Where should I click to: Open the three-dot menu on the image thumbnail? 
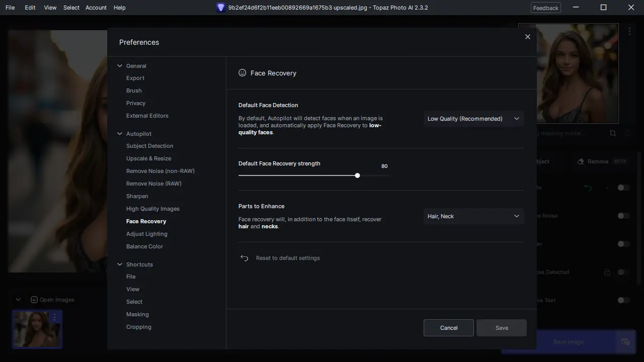pyautogui.click(x=55, y=317)
